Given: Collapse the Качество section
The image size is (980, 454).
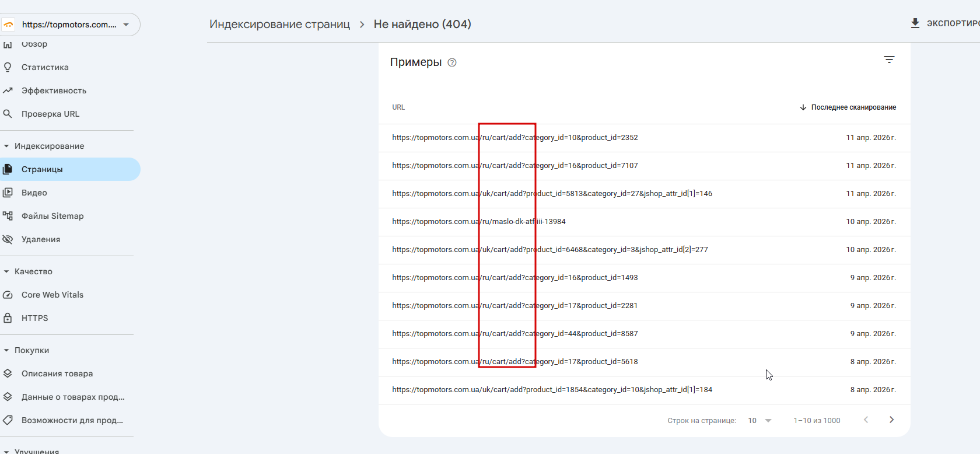Looking at the screenshot, I should click(6, 271).
